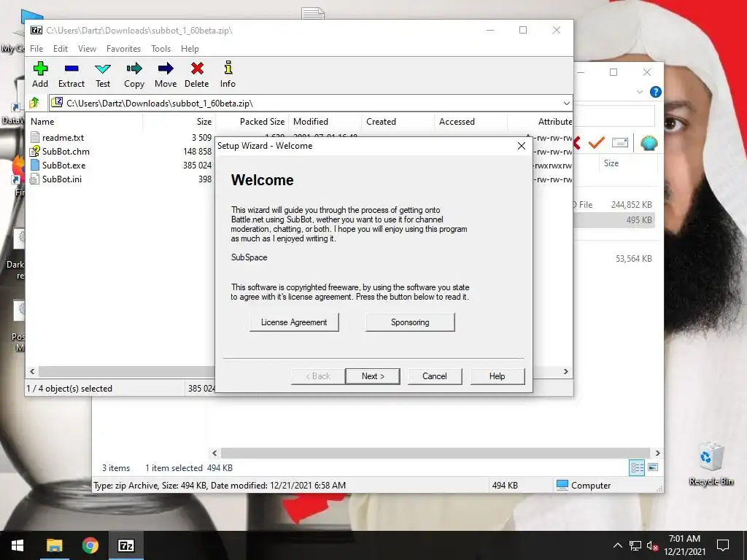
Task: Click the '3 509' size value of readme.txt
Action: click(x=201, y=138)
